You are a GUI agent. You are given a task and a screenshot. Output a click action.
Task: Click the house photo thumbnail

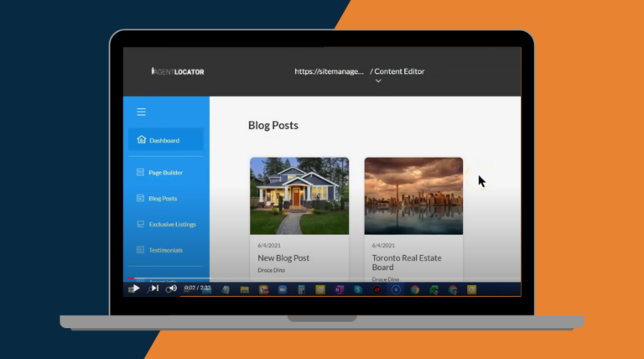299,195
